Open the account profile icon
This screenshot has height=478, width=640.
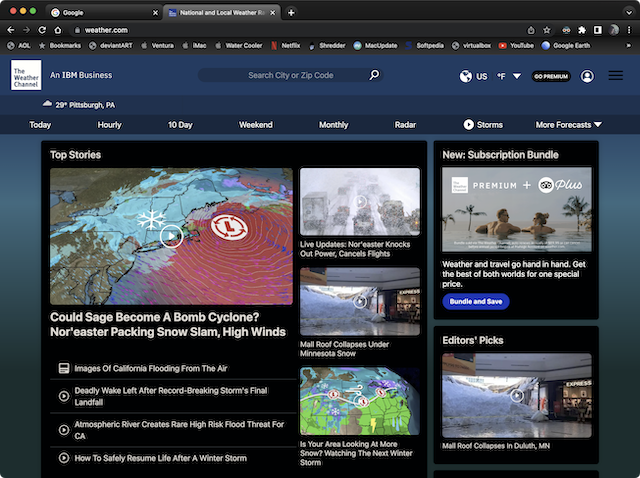click(587, 76)
